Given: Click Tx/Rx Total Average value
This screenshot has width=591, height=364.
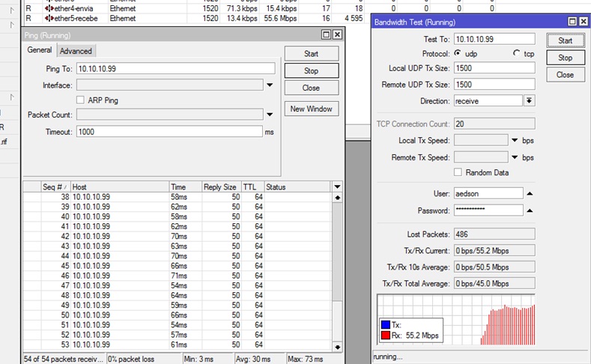Looking at the screenshot, I should click(494, 283).
